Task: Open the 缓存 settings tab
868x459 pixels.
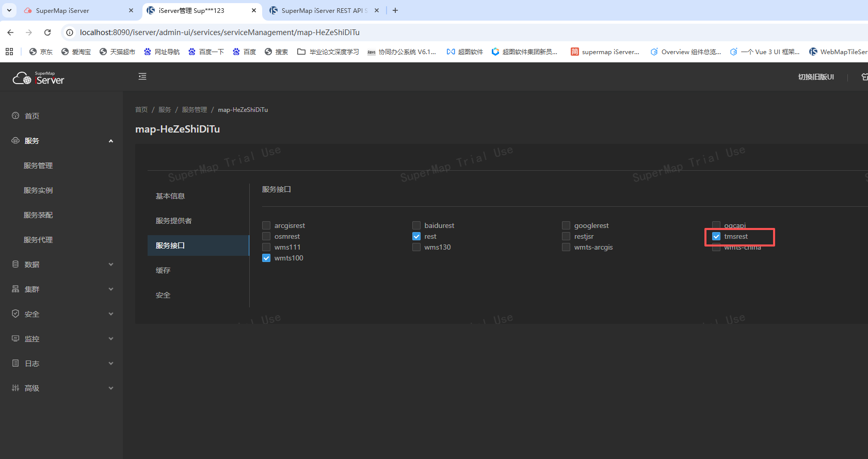Action: 163,270
